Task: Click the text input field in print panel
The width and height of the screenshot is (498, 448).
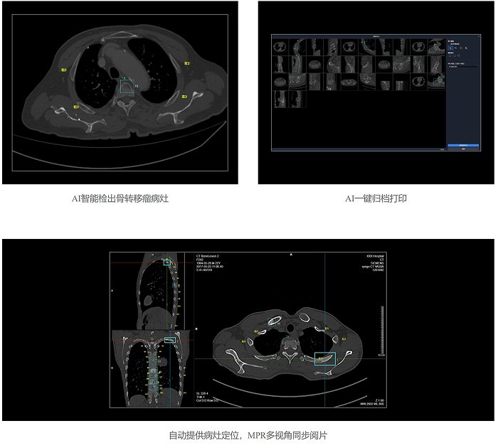Action: pos(462,67)
